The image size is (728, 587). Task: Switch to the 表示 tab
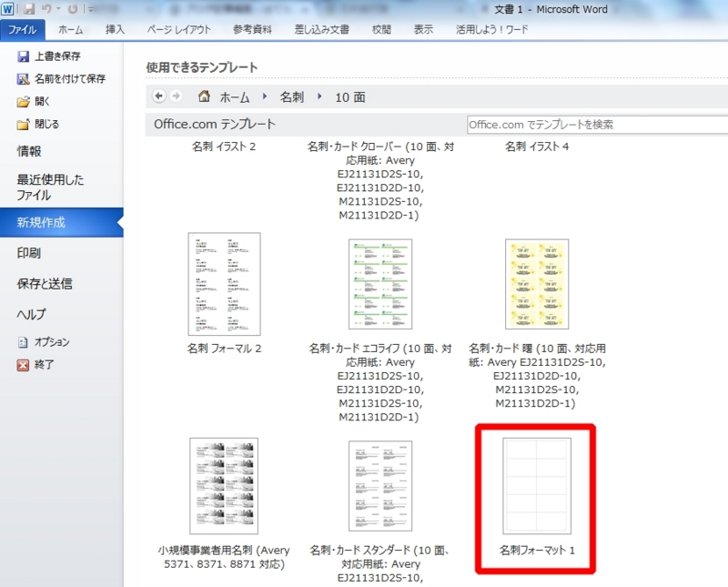coord(423,30)
